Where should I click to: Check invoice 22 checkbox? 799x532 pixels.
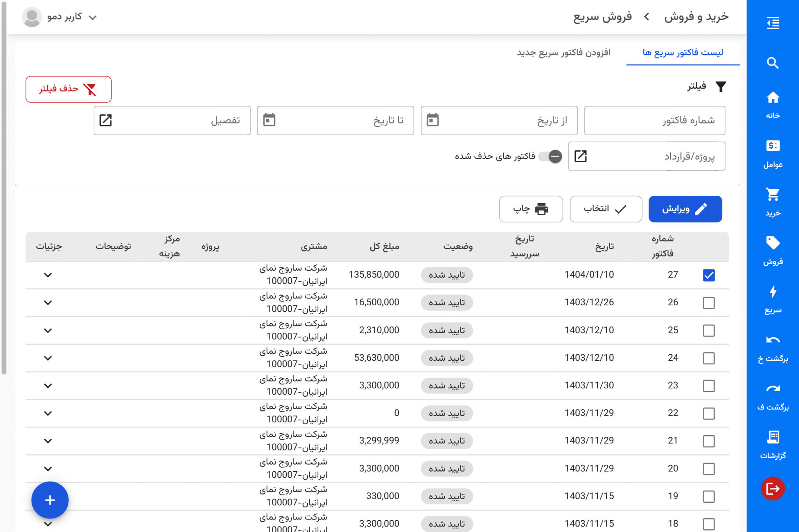point(709,413)
